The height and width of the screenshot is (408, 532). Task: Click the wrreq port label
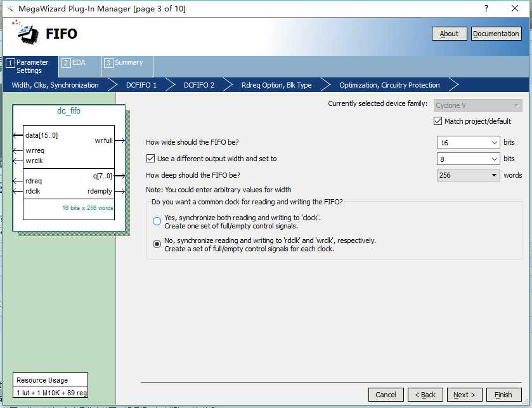35,151
